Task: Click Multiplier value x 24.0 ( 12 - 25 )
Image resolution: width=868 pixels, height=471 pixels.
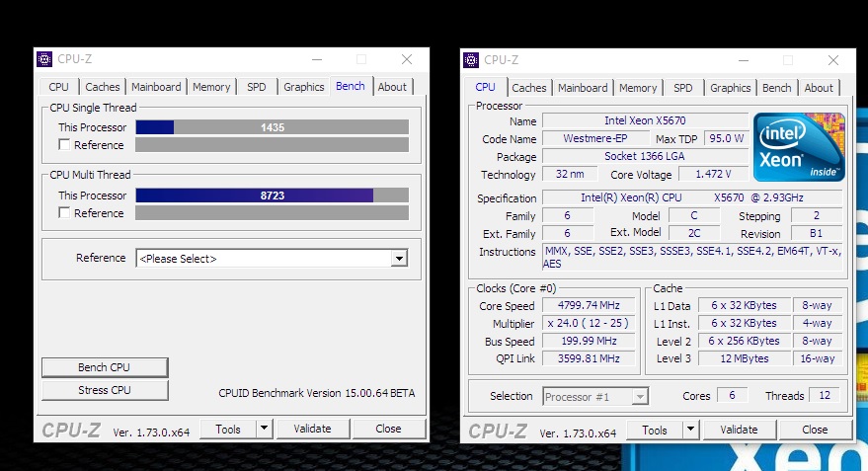Action: pyautogui.click(x=589, y=323)
